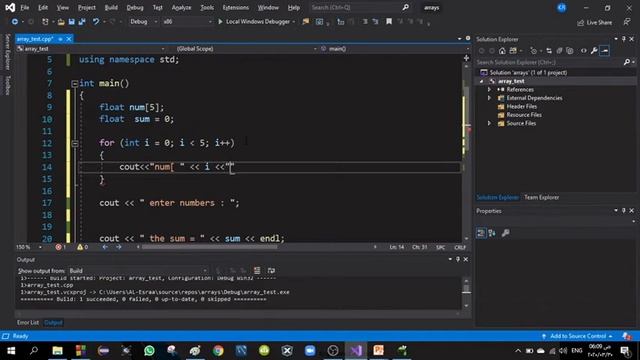Open WhatsApp from the taskbar

[x=149, y=351]
